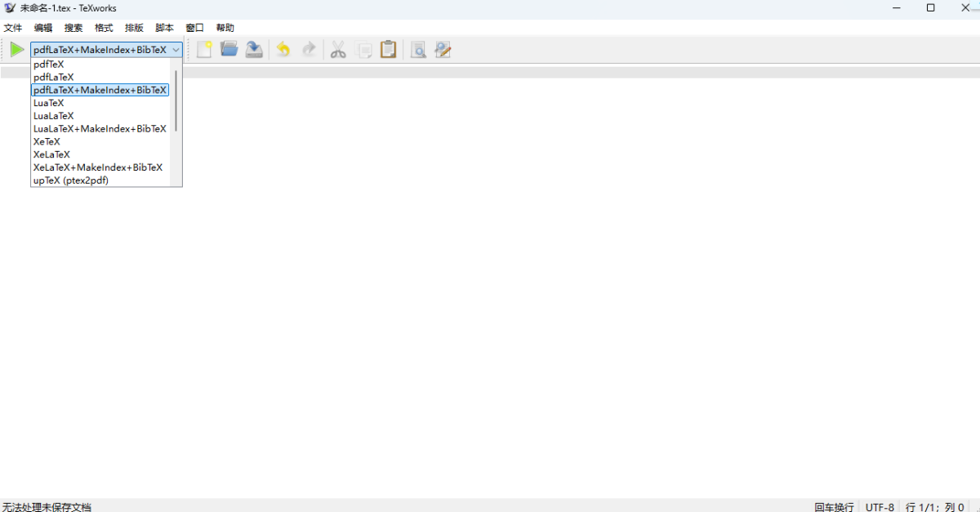The width and height of the screenshot is (980, 512).
Task: Open the 脚本 menu
Action: 164,28
